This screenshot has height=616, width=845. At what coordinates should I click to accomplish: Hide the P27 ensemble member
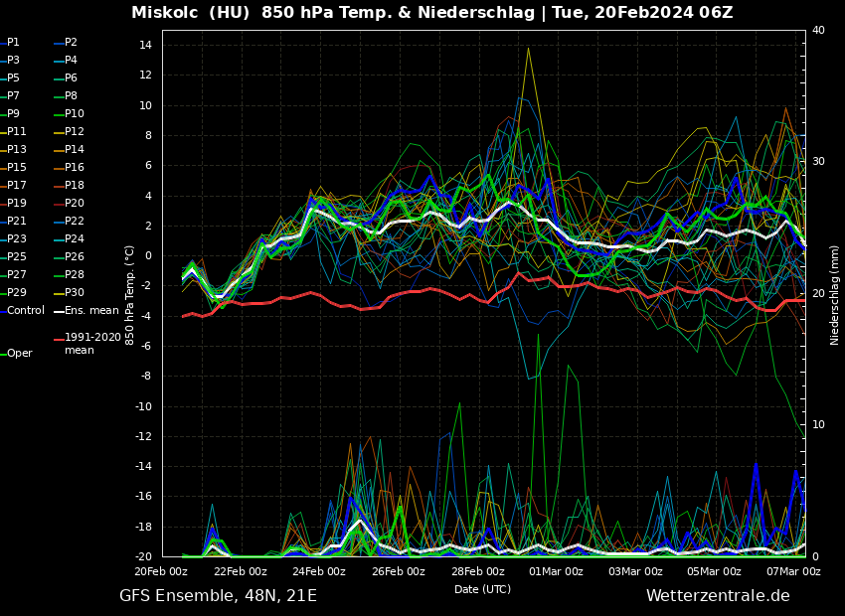click(17, 275)
